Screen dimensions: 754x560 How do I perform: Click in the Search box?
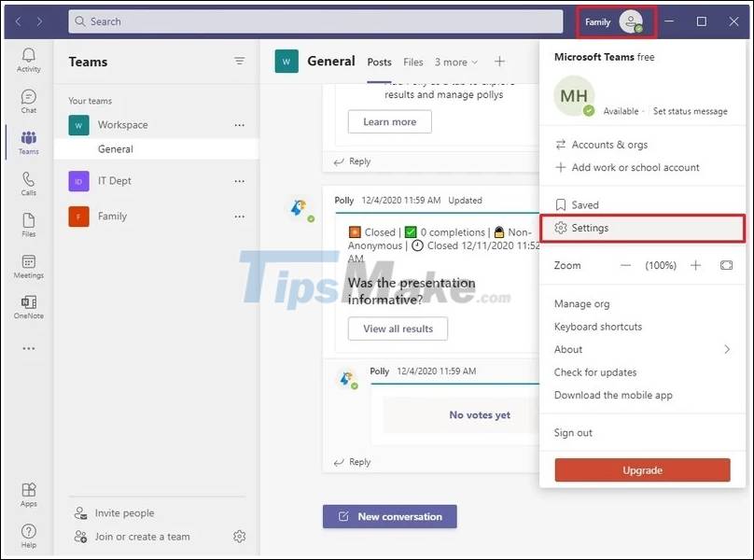(315, 21)
